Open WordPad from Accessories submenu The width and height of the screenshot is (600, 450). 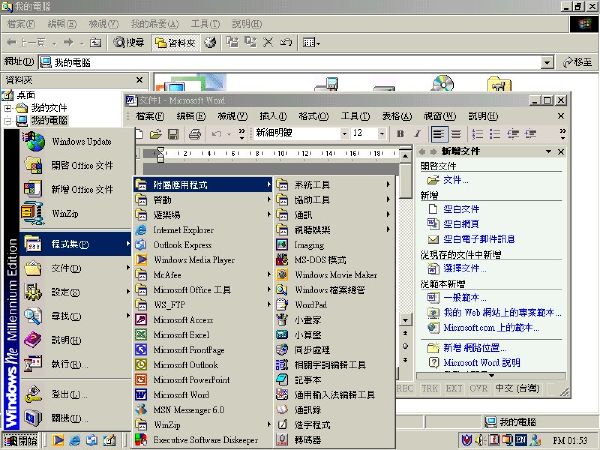coord(334,305)
